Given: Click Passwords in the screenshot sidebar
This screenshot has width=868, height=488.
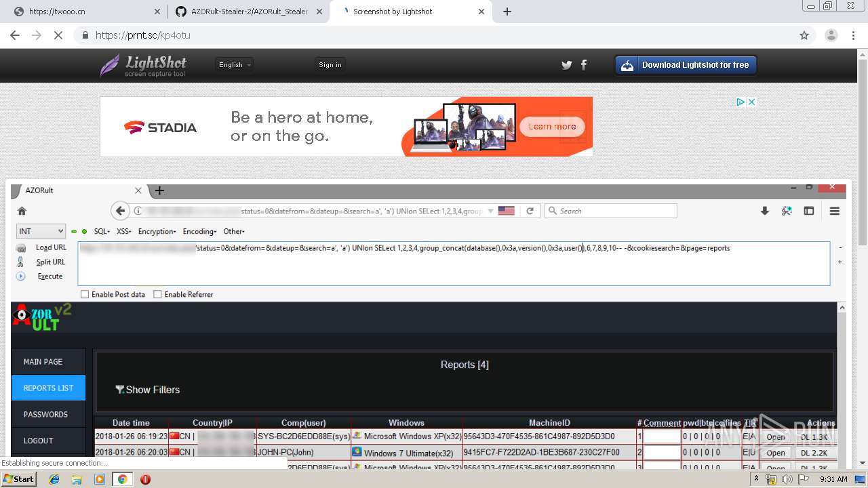Looking at the screenshot, I should [48, 414].
